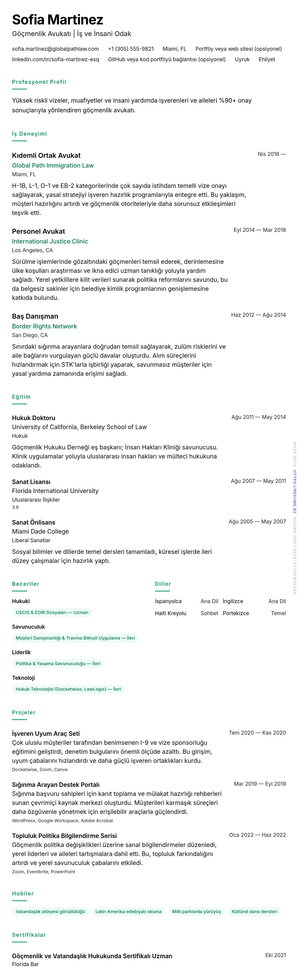This screenshot has height=980, width=298.
Task: Open the Border Rights Network employer link
Action: coord(44,326)
